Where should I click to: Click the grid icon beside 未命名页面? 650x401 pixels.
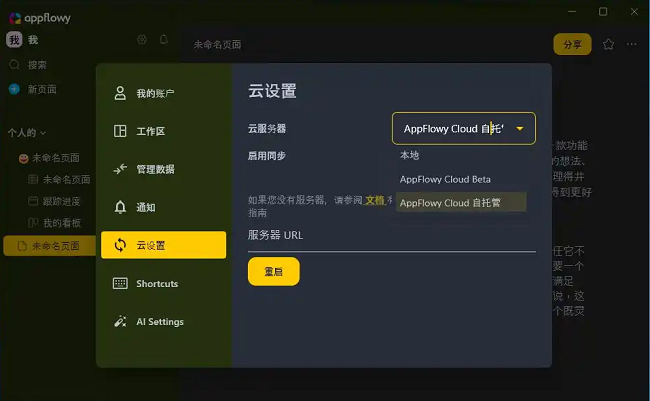coord(33,179)
